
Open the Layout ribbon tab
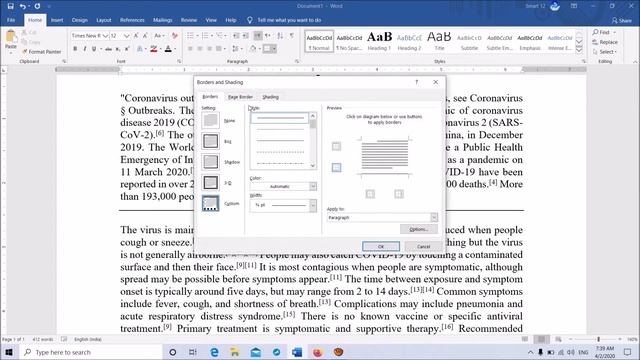[x=104, y=20]
